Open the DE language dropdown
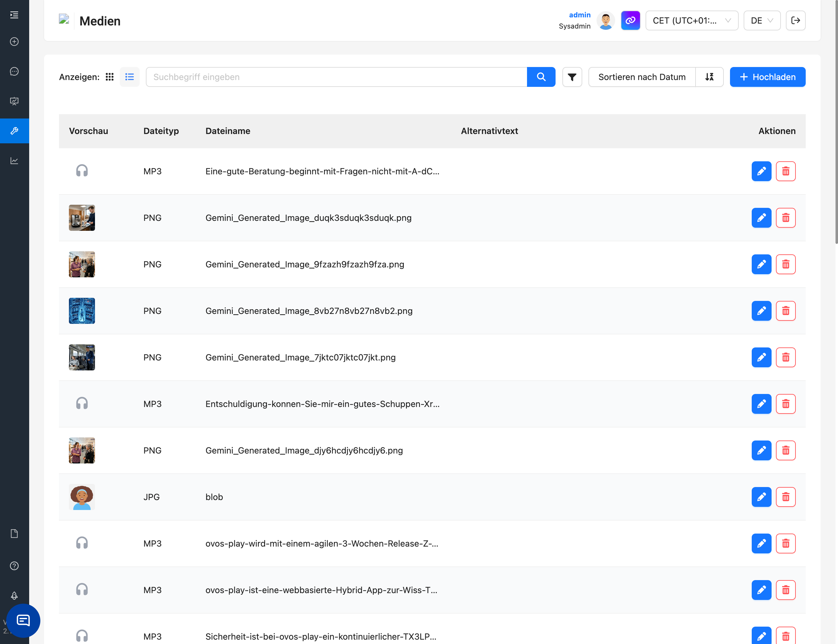 tap(761, 21)
